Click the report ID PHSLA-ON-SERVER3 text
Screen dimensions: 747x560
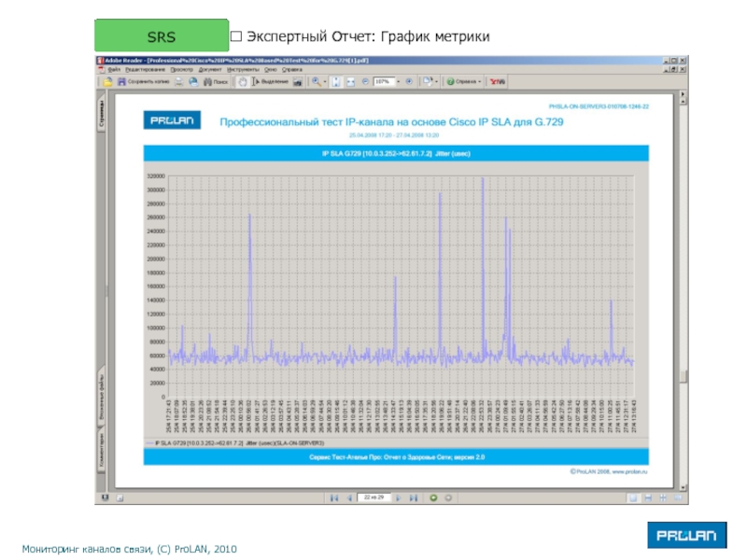pos(599,106)
